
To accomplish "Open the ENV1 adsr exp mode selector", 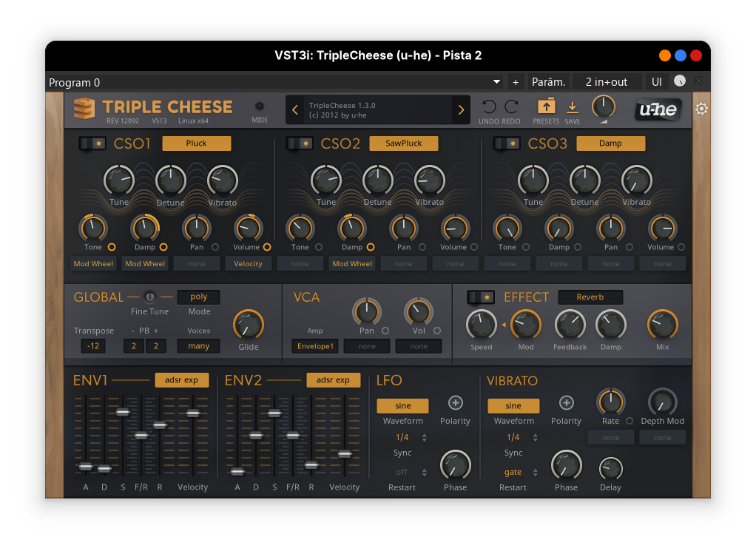I will (x=181, y=380).
